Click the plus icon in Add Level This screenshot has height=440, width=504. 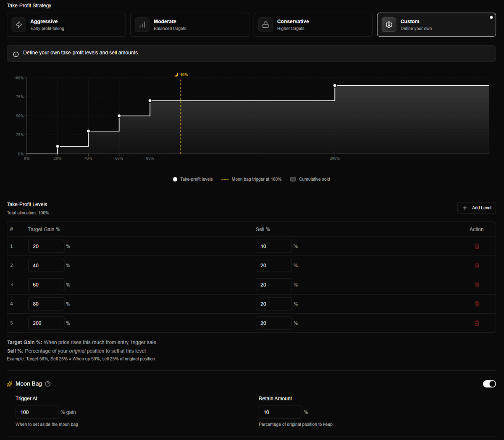click(x=465, y=208)
